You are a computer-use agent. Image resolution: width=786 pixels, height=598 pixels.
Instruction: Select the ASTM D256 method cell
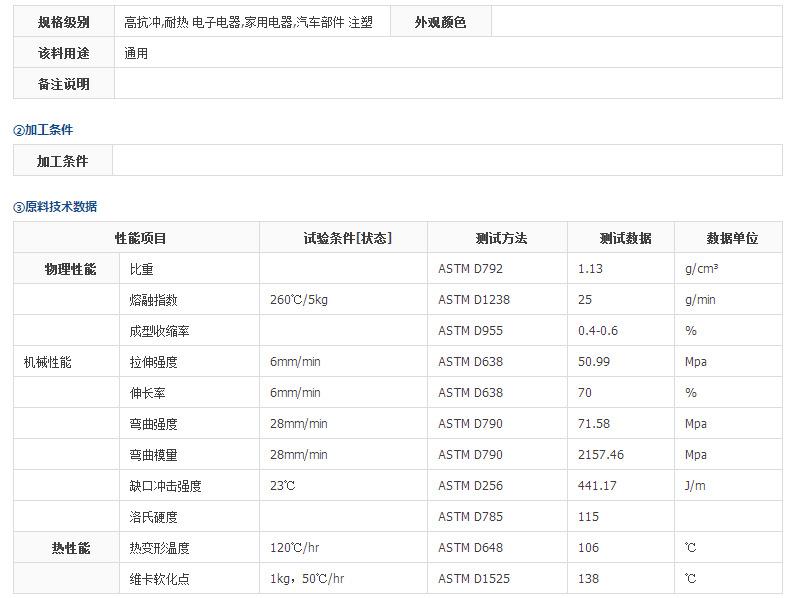coord(498,486)
